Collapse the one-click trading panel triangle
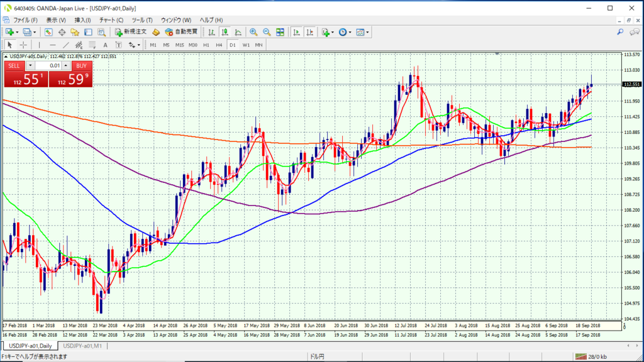The image size is (644, 362). click(x=6, y=56)
